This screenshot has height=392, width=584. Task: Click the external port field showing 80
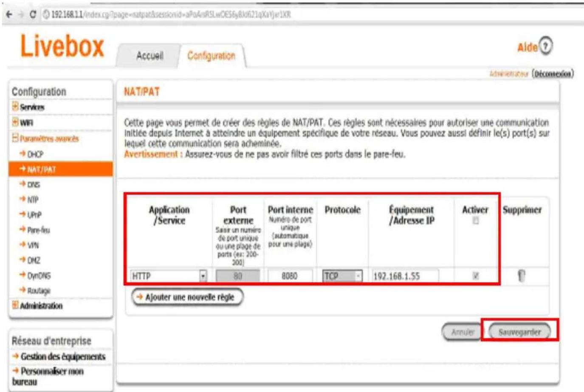[x=238, y=276]
